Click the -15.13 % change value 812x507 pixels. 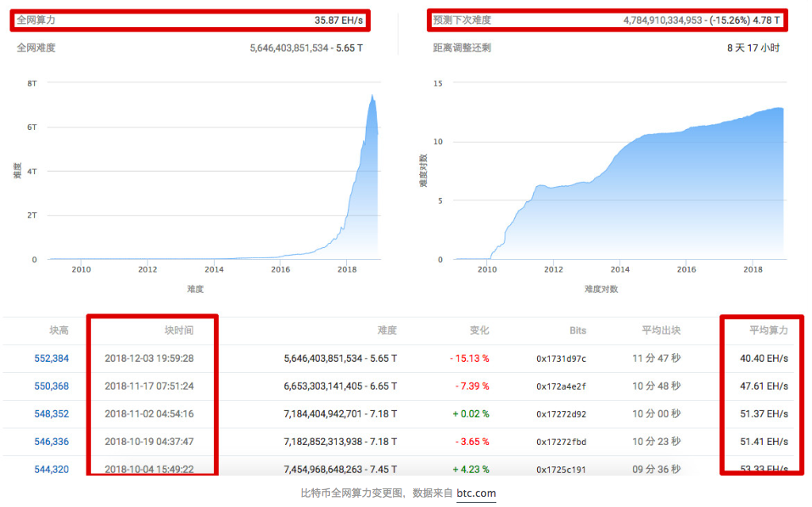(469, 358)
